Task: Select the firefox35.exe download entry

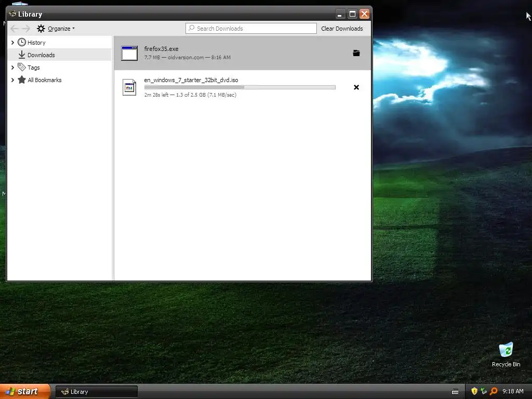Action: coord(242,53)
